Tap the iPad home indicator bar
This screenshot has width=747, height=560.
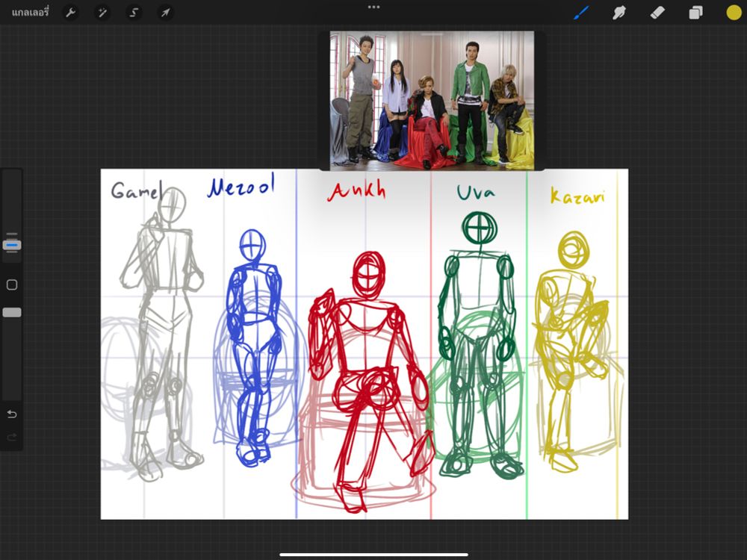(374, 554)
